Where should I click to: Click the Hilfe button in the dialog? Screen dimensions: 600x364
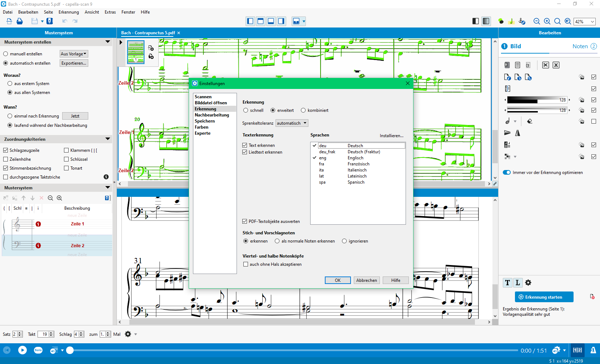point(396,280)
